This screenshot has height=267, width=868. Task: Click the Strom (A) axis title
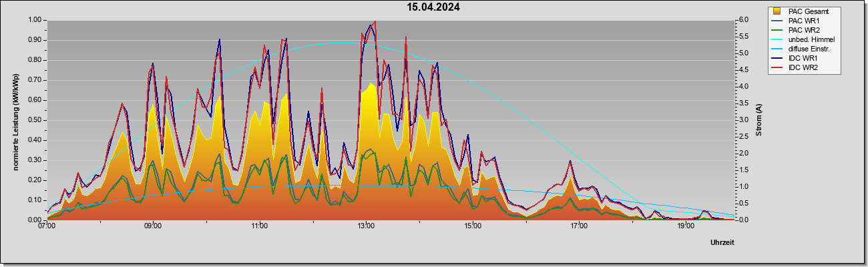click(758, 120)
